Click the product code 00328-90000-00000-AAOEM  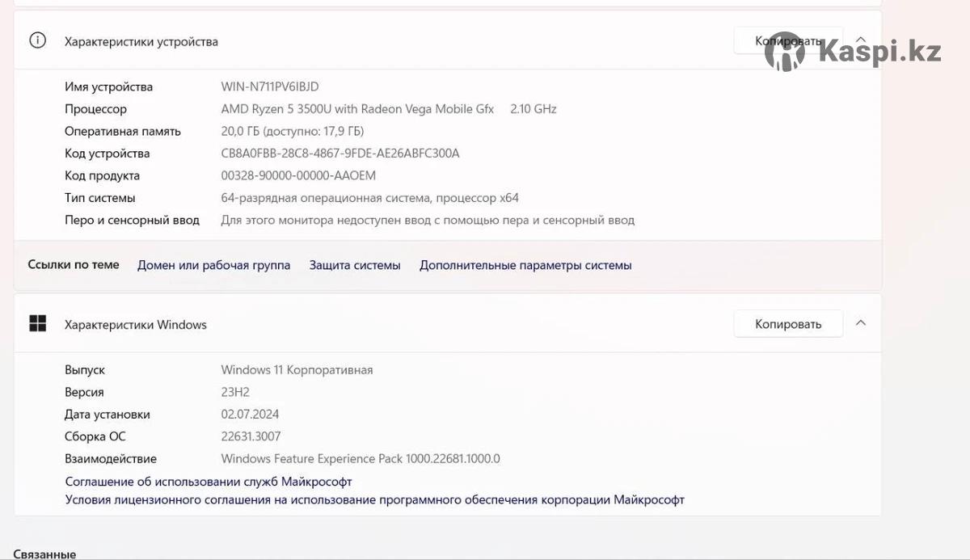(298, 175)
